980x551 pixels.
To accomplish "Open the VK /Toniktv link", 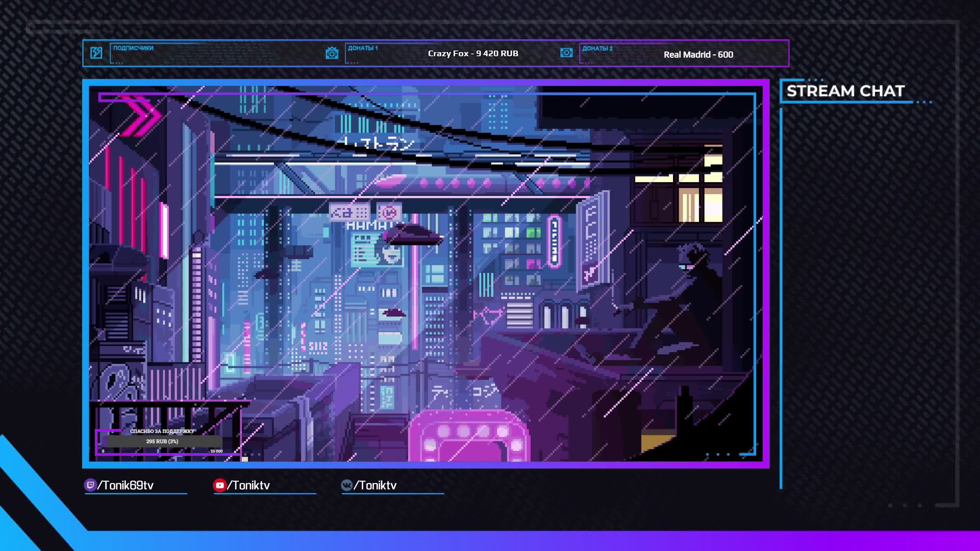I will tap(375, 485).
